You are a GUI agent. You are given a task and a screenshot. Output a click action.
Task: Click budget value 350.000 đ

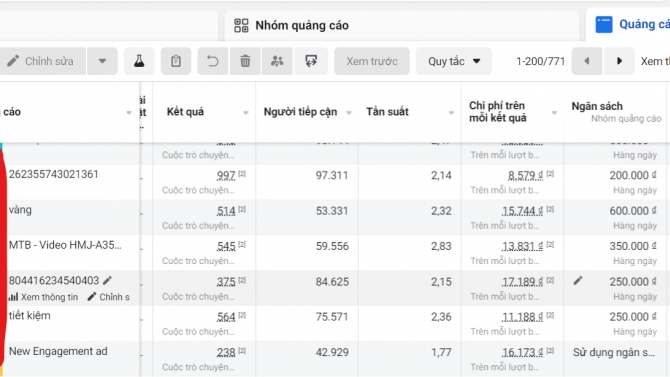[633, 246]
